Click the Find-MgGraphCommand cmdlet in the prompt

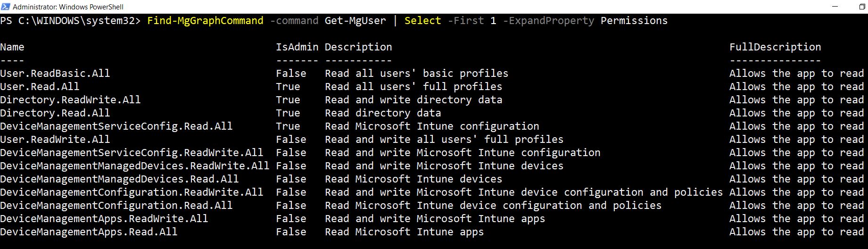[x=205, y=21]
